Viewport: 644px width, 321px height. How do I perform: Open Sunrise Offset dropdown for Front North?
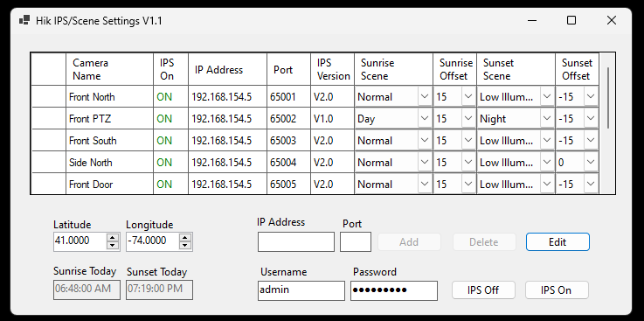pyautogui.click(x=468, y=97)
